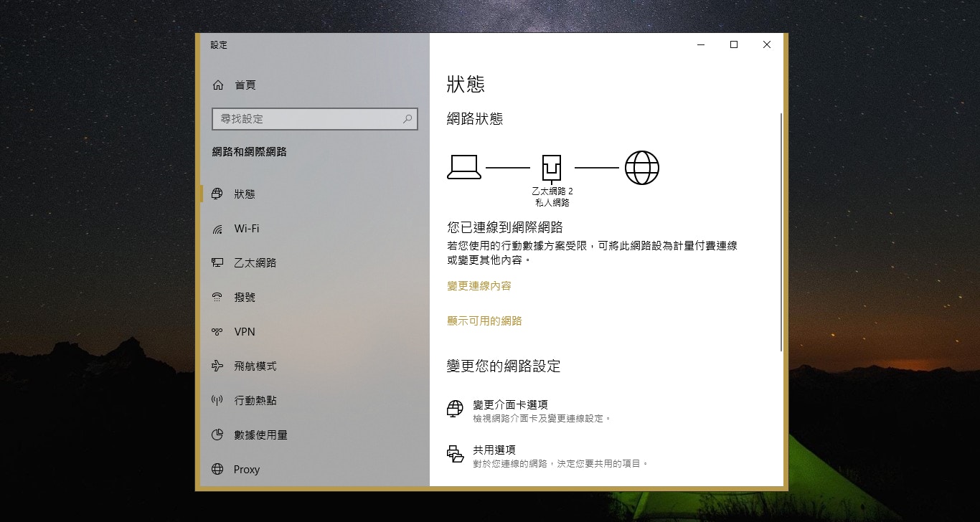Viewport: 980px width, 522px height.
Task: Click inside the 尋找設定 search field
Action: pos(308,118)
